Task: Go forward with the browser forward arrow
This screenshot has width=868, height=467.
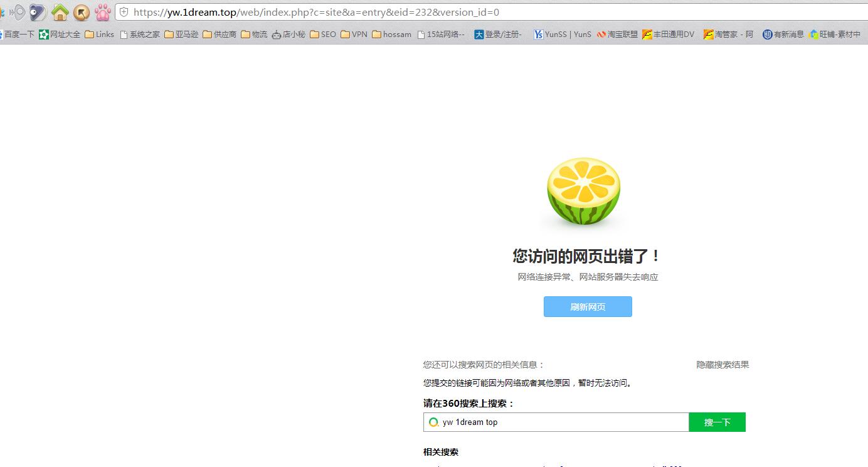Action: pyautogui.click(x=18, y=11)
